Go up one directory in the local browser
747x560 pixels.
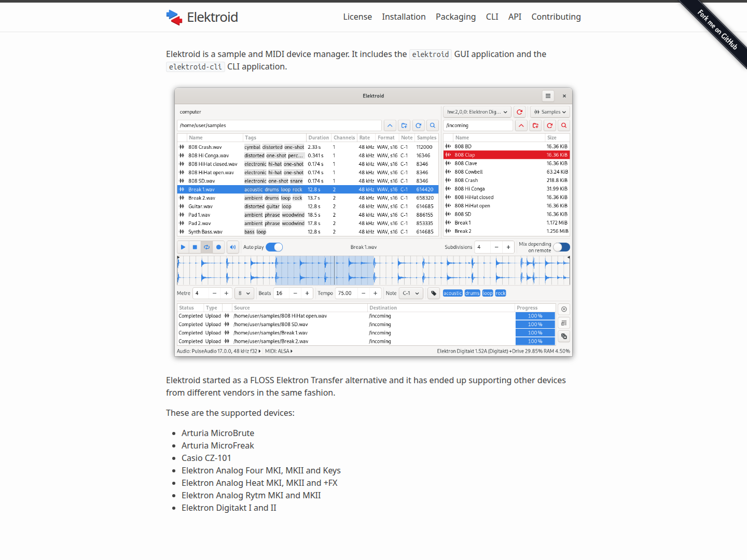point(390,125)
